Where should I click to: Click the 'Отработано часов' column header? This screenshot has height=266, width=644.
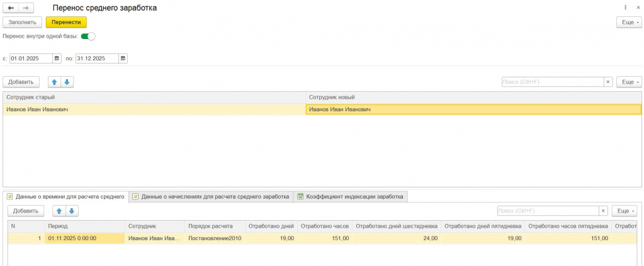[325, 226]
